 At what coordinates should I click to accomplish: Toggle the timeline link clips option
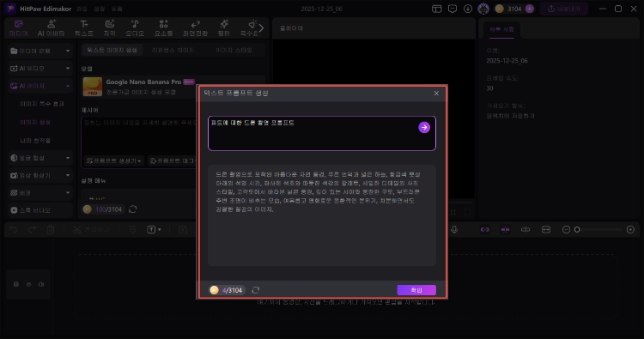pyautogui.click(x=484, y=230)
